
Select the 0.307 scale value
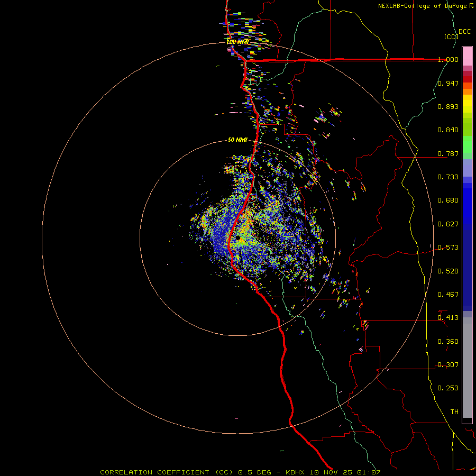point(448,365)
